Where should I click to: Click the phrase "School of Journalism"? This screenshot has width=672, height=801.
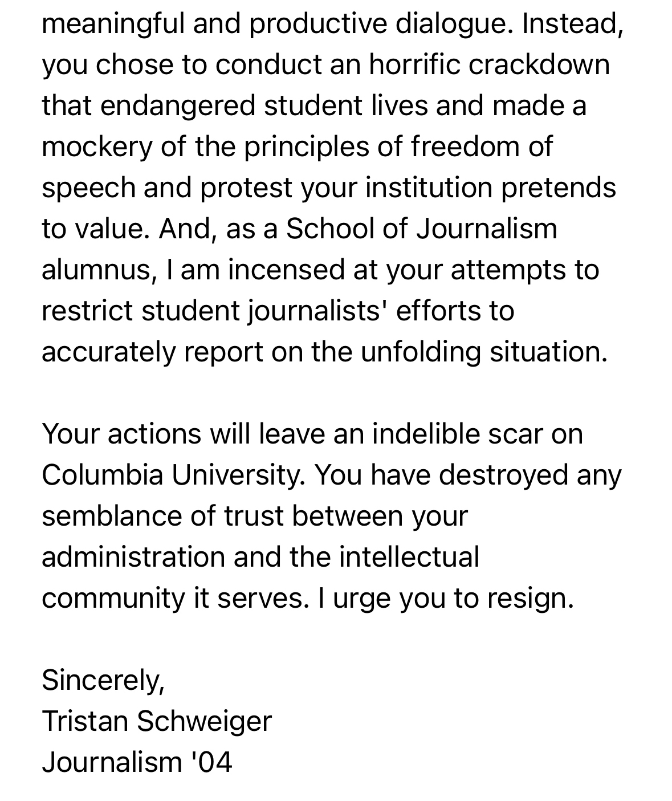[x=421, y=229]
